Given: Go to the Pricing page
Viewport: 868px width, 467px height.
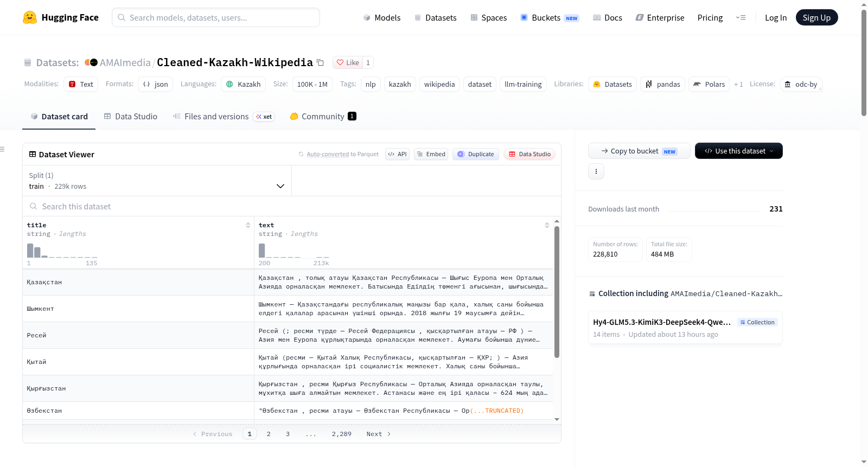Looking at the screenshot, I should (x=710, y=18).
